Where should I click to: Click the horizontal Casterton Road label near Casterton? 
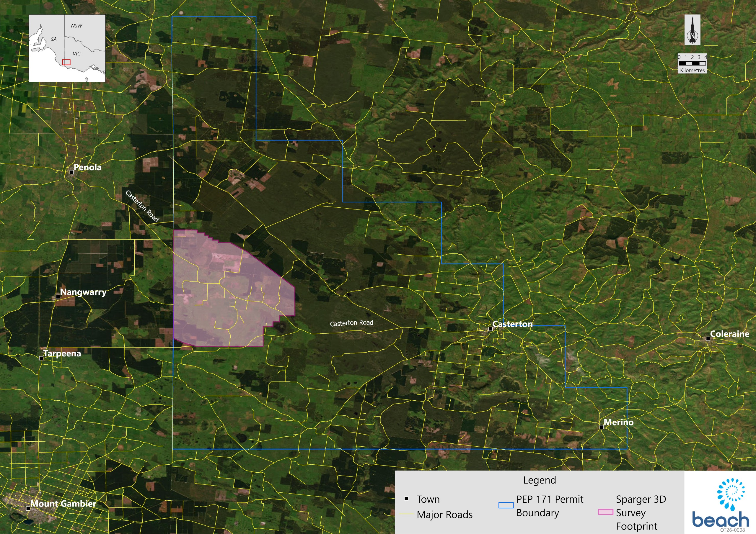351,323
